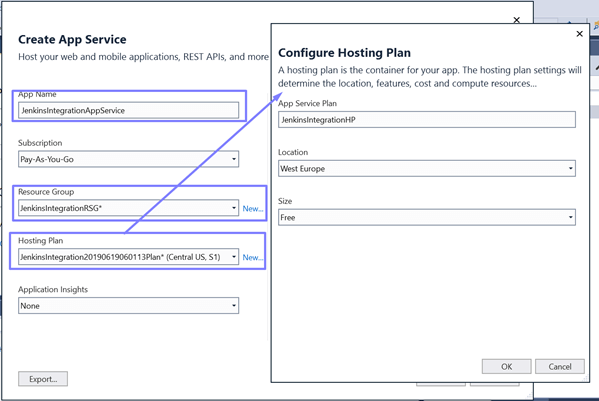Click the Export button

click(43, 379)
